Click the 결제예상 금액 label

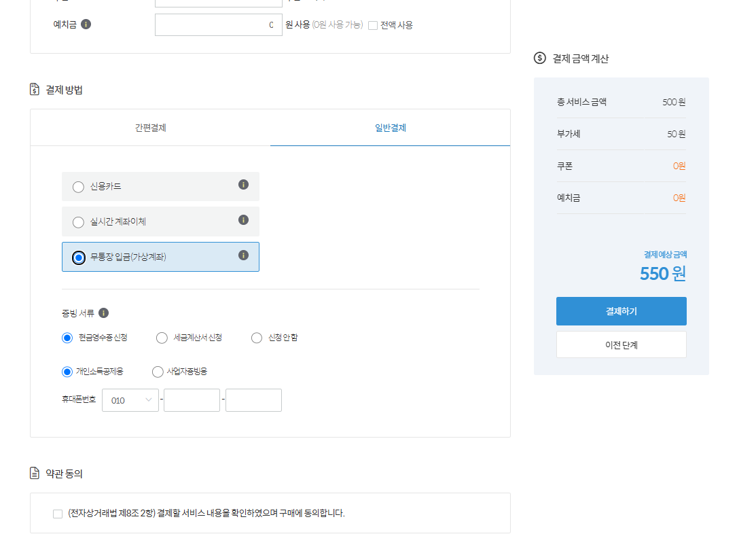666,254
